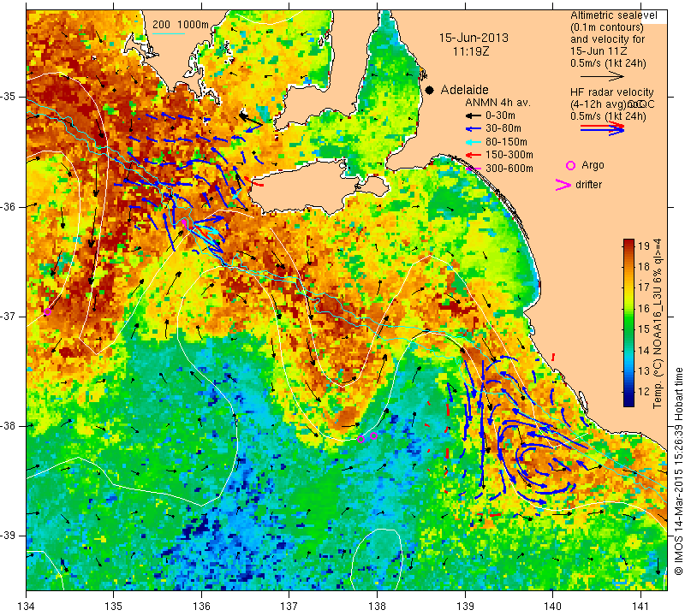Select the 'Altimetric sealevel' heading
Viewport: 685px width, 616px height.
coord(613,15)
